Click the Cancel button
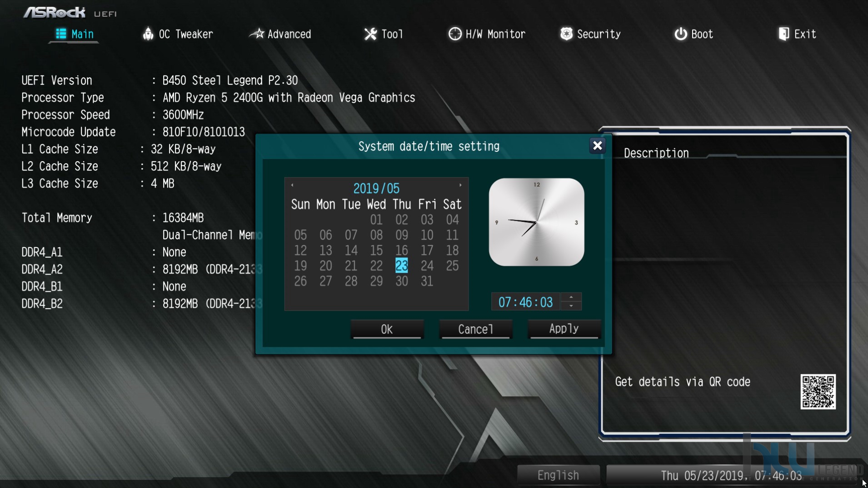 (475, 329)
